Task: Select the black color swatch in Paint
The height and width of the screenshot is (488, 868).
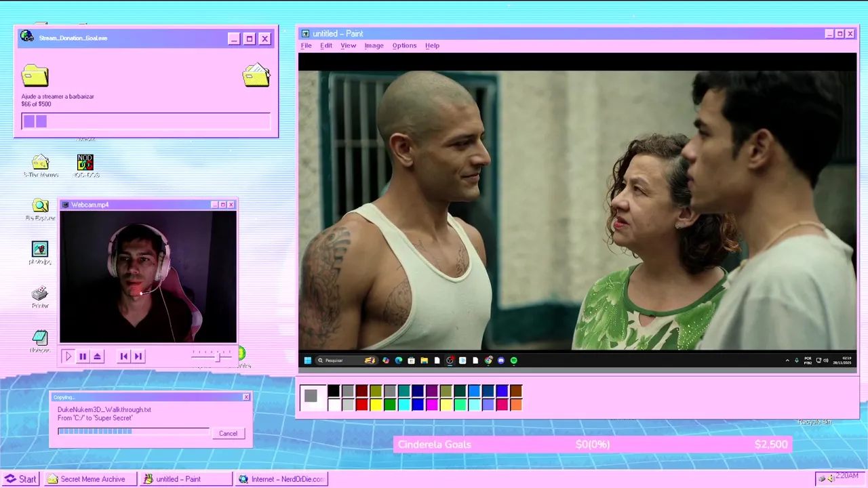Action: [x=334, y=391]
